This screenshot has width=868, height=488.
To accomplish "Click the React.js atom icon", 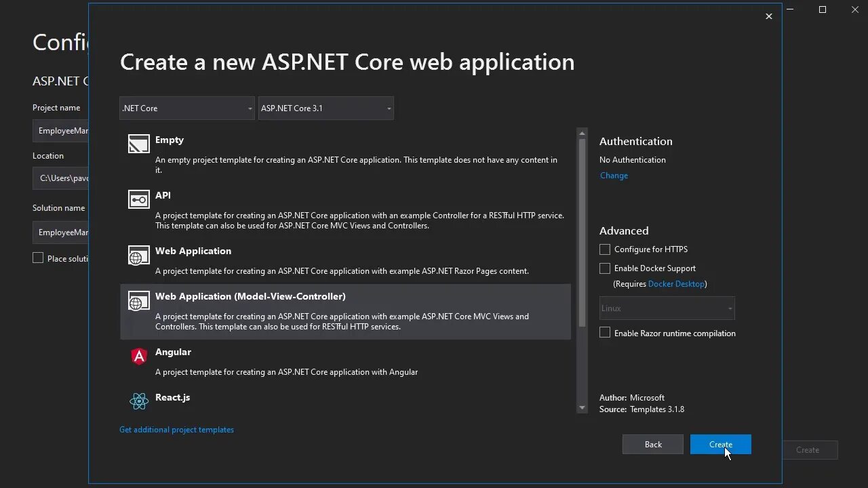I will [x=139, y=401].
